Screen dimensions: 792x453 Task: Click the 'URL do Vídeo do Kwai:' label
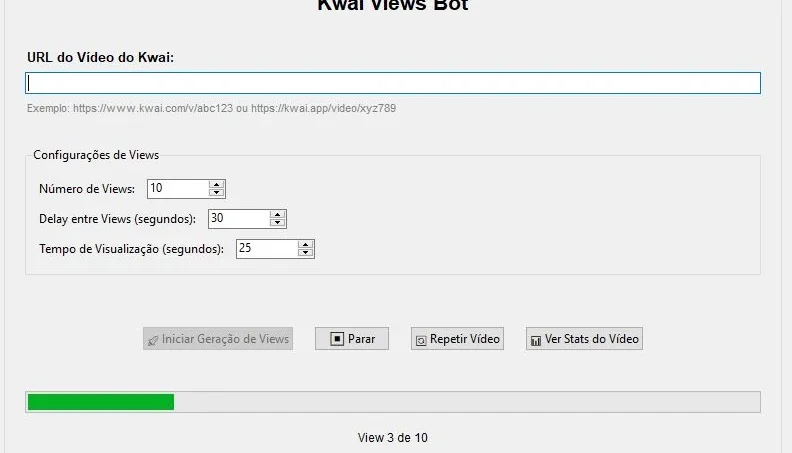tap(101, 57)
